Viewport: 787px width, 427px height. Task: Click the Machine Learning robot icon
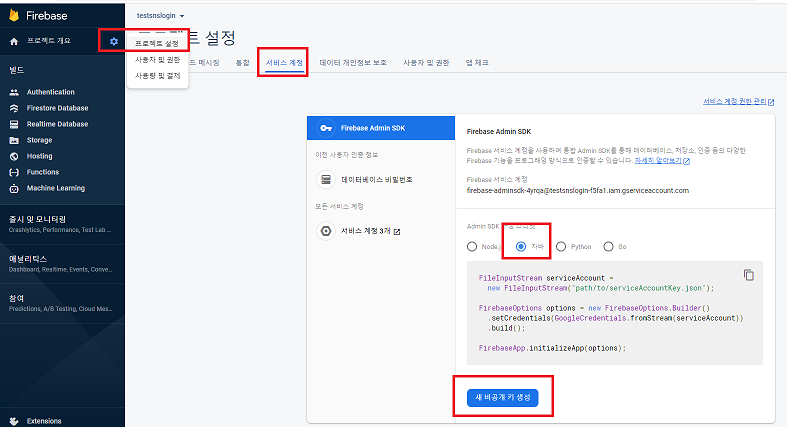(x=14, y=189)
